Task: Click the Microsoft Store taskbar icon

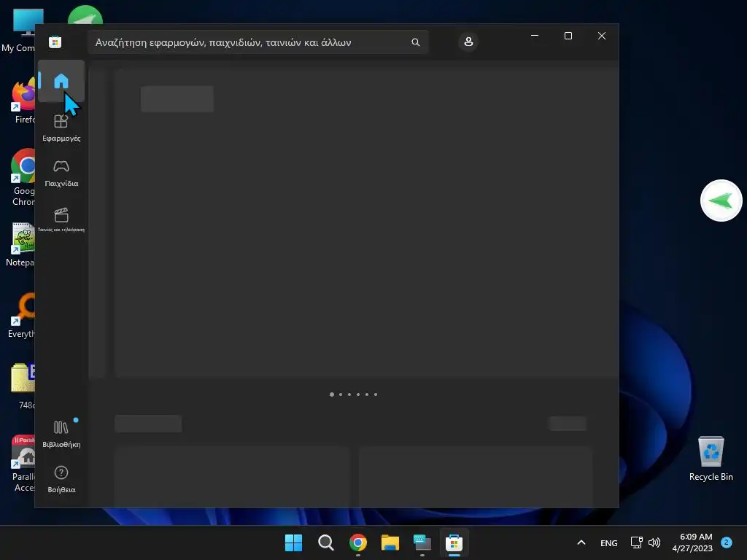Action: click(454, 542)
